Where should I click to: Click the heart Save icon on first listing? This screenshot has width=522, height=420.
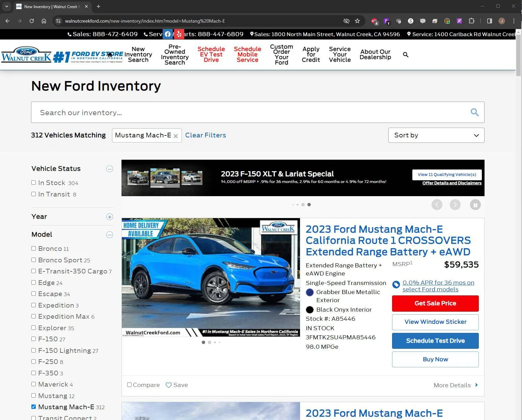[169, 385]
